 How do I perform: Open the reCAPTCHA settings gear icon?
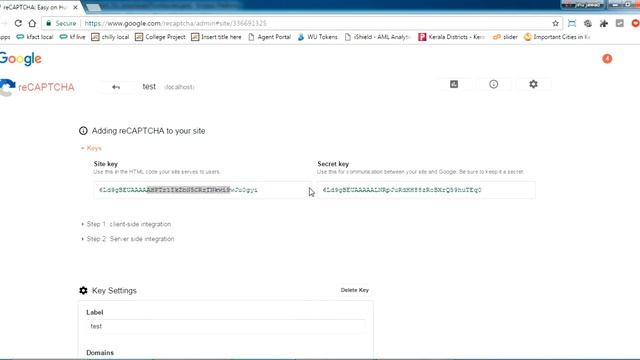(x=533, y=84)
